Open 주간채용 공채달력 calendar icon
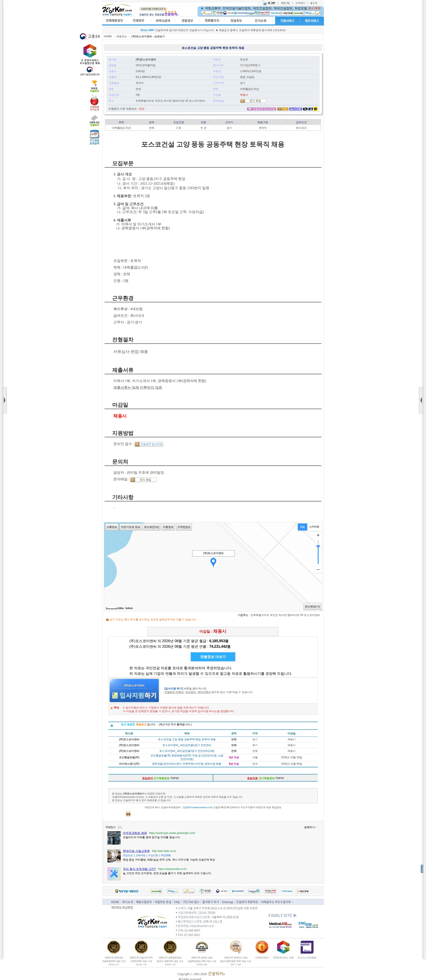This screenshot has height=980, width=426. point(94,137)
